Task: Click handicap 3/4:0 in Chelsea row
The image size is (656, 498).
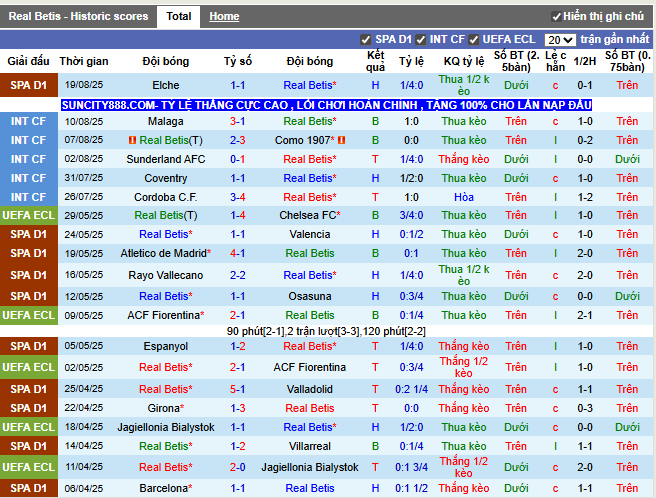Action: click(x=411, y=216)
